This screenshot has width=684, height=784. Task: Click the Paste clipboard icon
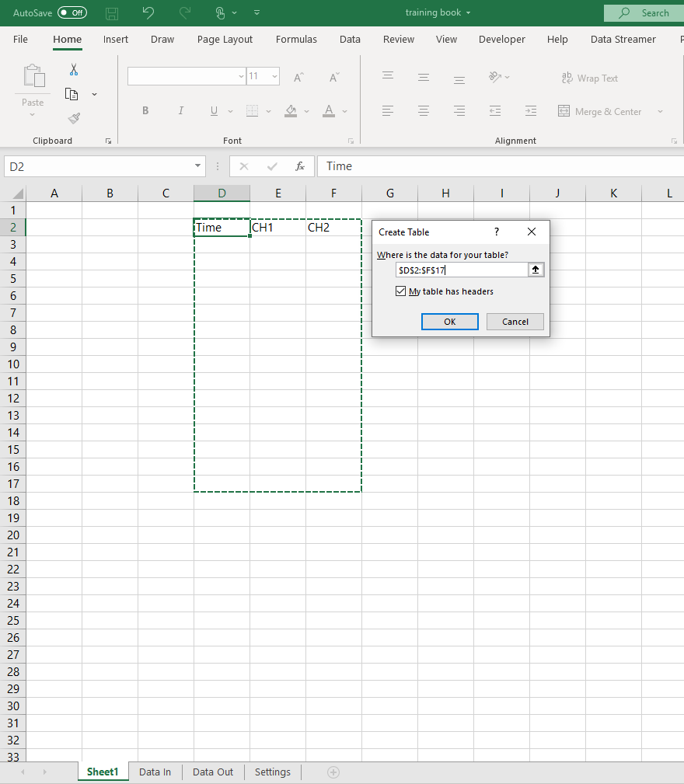coord(34,76)
